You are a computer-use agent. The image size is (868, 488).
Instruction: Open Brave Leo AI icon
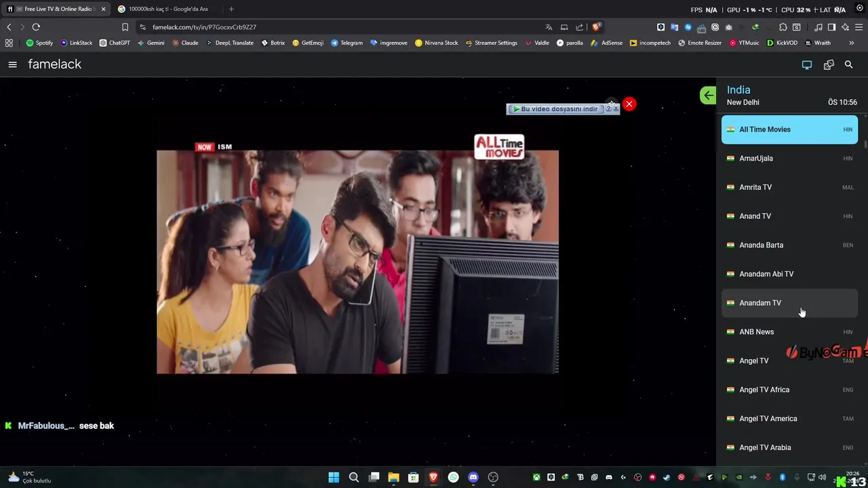click(845, 27)
